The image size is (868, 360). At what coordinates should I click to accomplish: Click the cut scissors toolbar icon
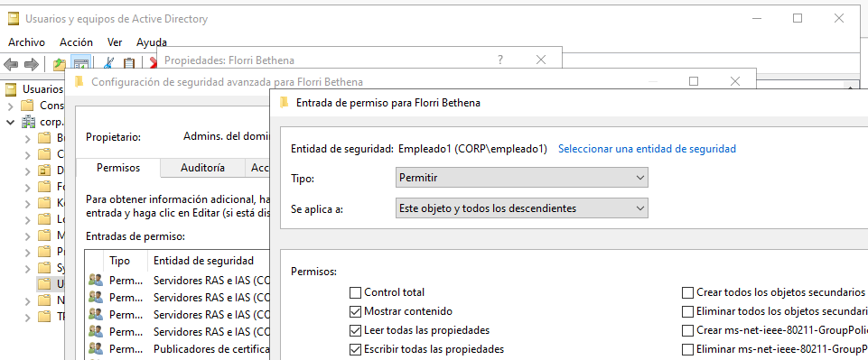[x=109, y=64]
